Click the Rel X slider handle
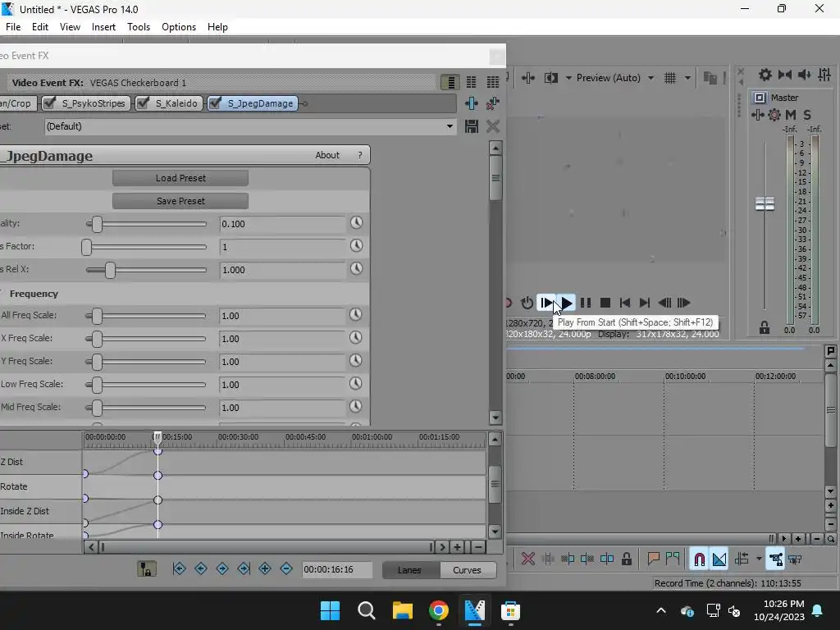840x630 pixels. (111, 270)
